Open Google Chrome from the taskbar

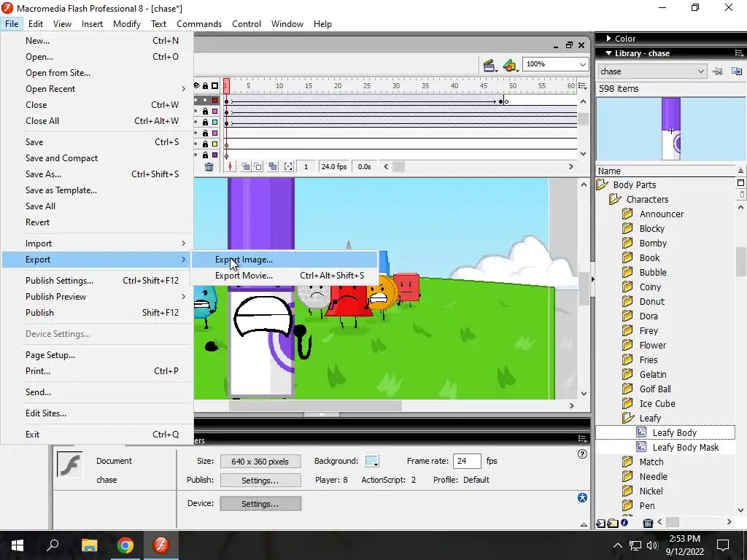click(125, 545)
